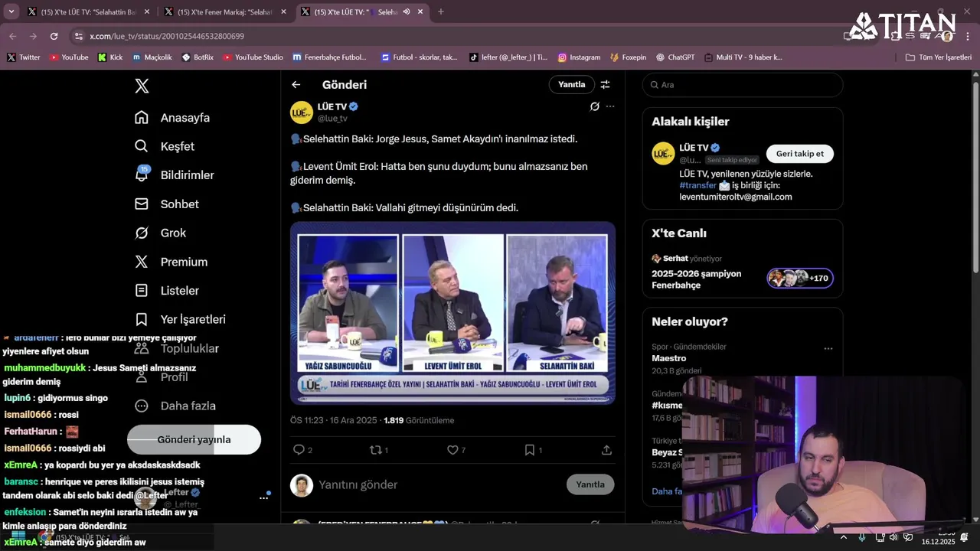
Task: Click browser back button
Action: [x=13, y=36]
